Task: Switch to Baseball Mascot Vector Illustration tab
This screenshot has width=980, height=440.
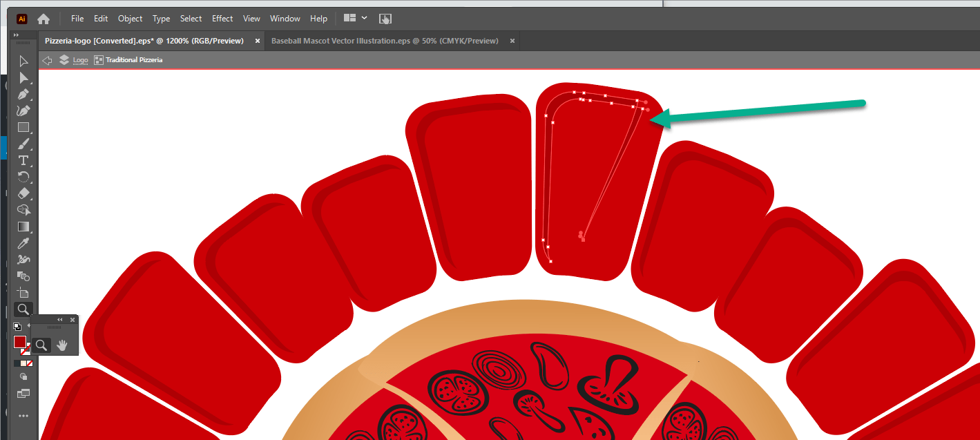Action: [x=385, y=41]
